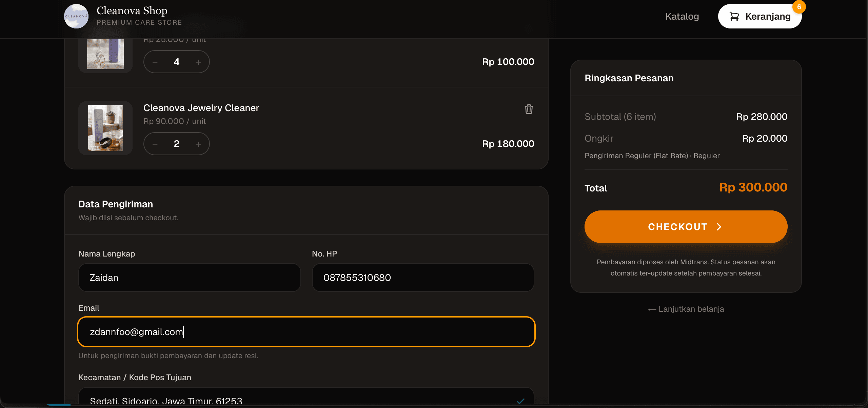Click the Midtrans payment notice text
This screenshot has width=868, height=408.
(686, 267)
